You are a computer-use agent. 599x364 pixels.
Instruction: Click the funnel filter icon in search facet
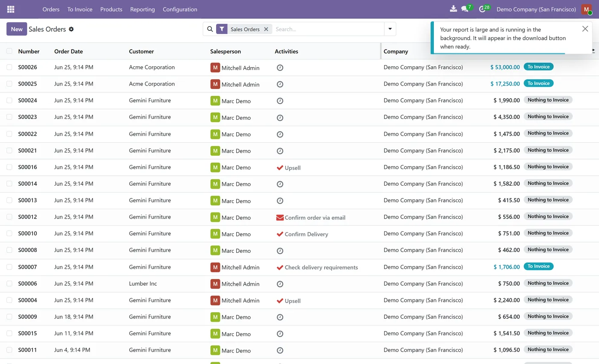222,29
